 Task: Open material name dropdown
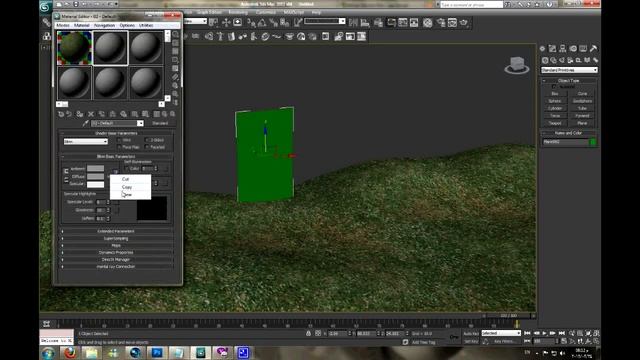140,123
